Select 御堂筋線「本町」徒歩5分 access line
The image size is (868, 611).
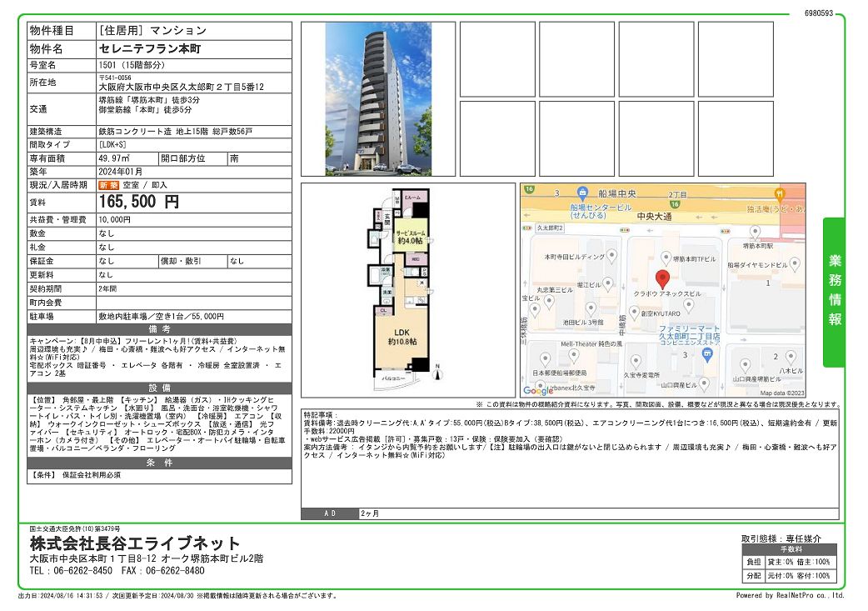[x=146, y=110]
